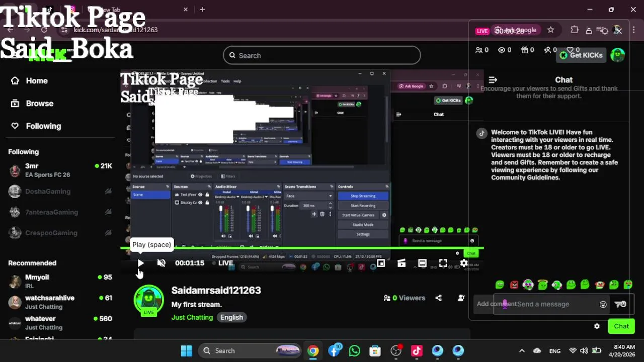The height and width of the screenshot is (362, 644).
Task: Show hidden system tray icons
Action: 522,351
